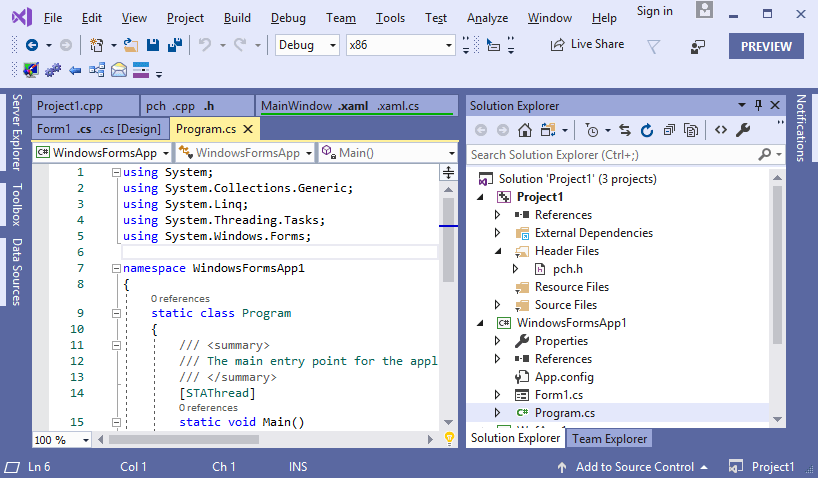
Task: Click the View Code icon in Solution Explorer
Action: pyautogui.click(x=720, y=130)
